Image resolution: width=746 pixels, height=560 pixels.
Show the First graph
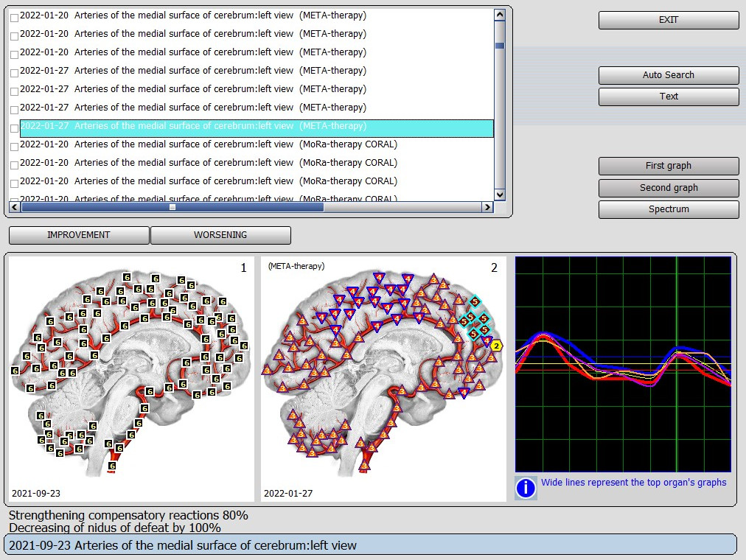coord(668,166)
